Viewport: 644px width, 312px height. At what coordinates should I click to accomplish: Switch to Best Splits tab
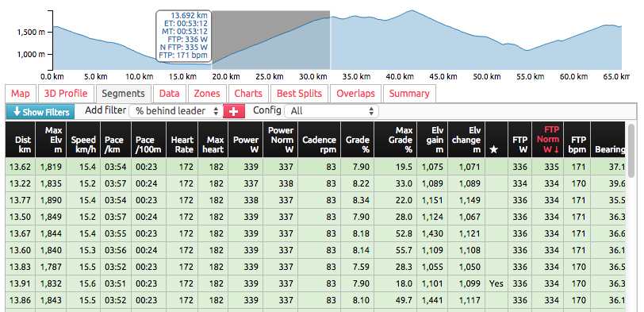coord(300,94)
